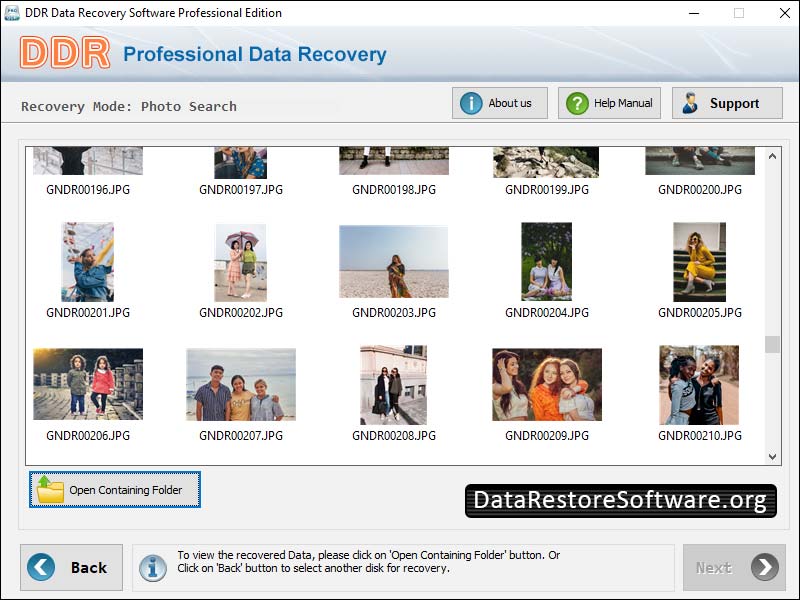The width and height of the screenshot is (800, 600).
Task: Select partially visible thumbnail GNDR00198.JPG
Action: pyautogui.click(x=394, y=161)
